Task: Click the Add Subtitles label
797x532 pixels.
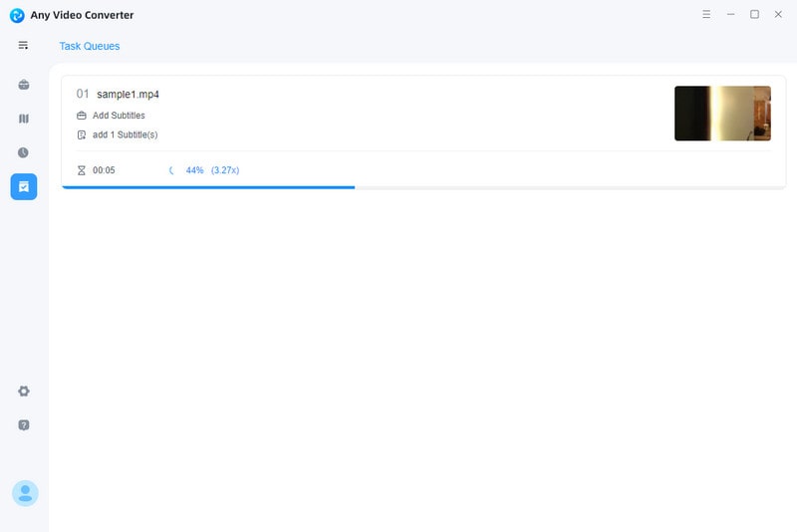Action: click(119, 116)
